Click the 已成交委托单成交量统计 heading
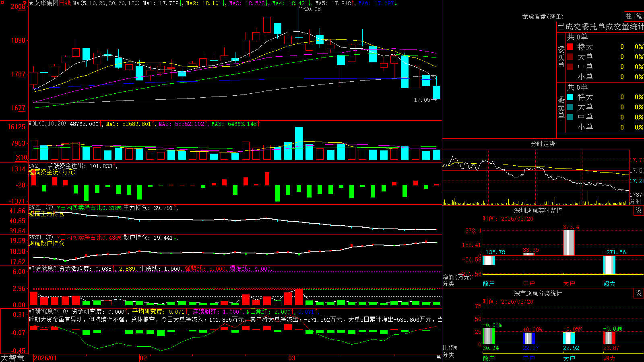 click(601, 27)
